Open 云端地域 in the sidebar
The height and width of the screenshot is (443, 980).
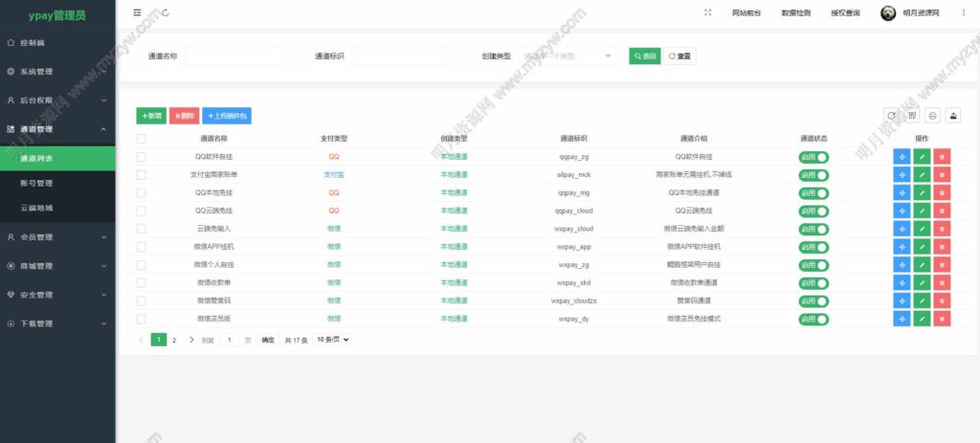[57, 208]
